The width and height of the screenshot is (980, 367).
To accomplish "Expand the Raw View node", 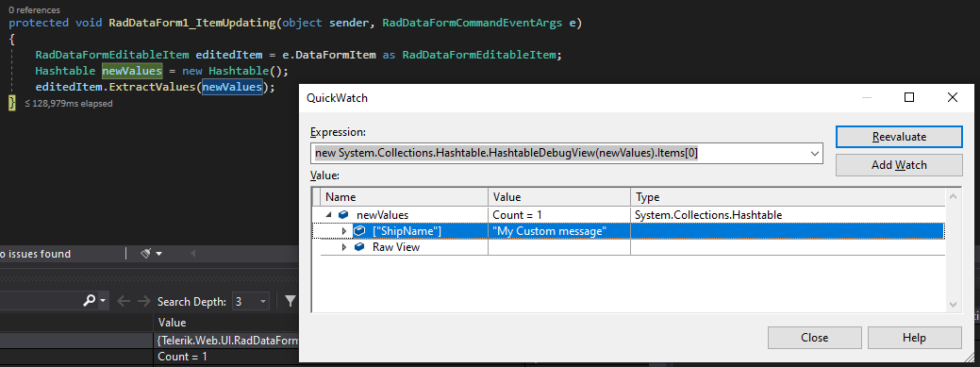I will coord(343,247).
